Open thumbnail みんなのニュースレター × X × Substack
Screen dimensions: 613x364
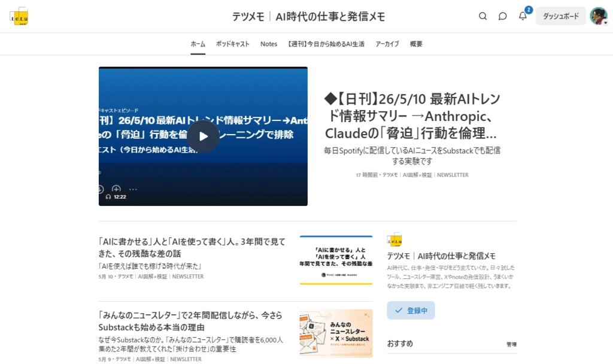336,333
